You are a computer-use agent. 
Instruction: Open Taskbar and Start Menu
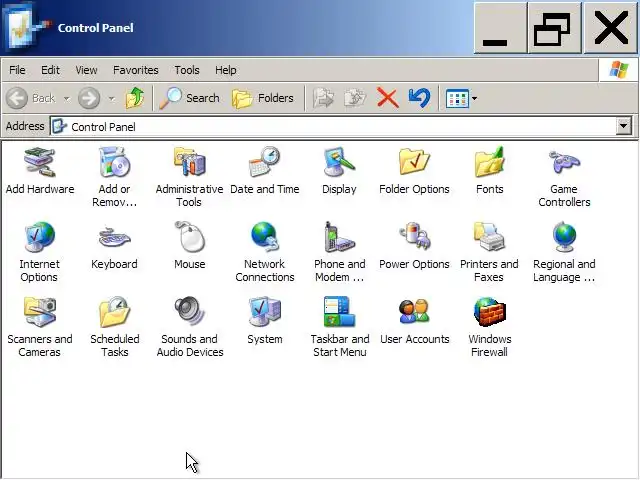point(340,327)
